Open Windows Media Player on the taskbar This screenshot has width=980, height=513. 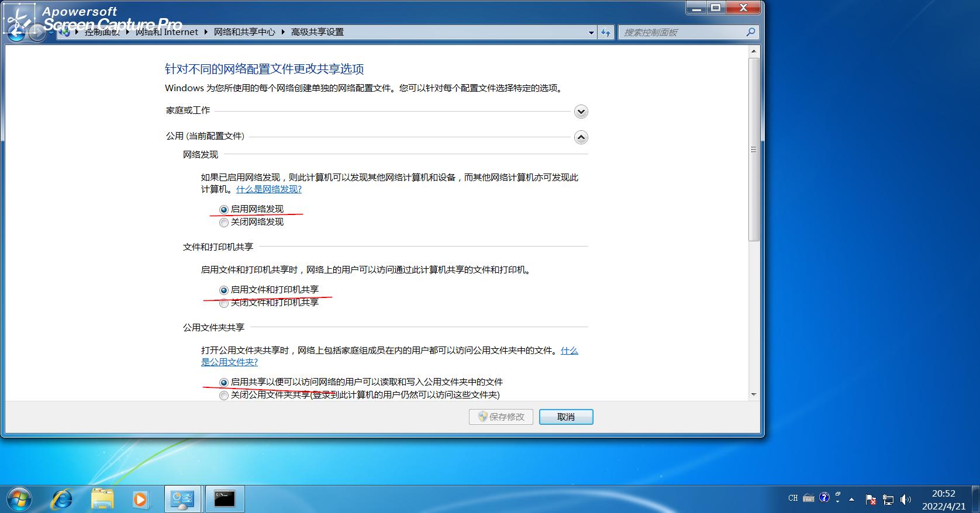[x=140, y=499]
